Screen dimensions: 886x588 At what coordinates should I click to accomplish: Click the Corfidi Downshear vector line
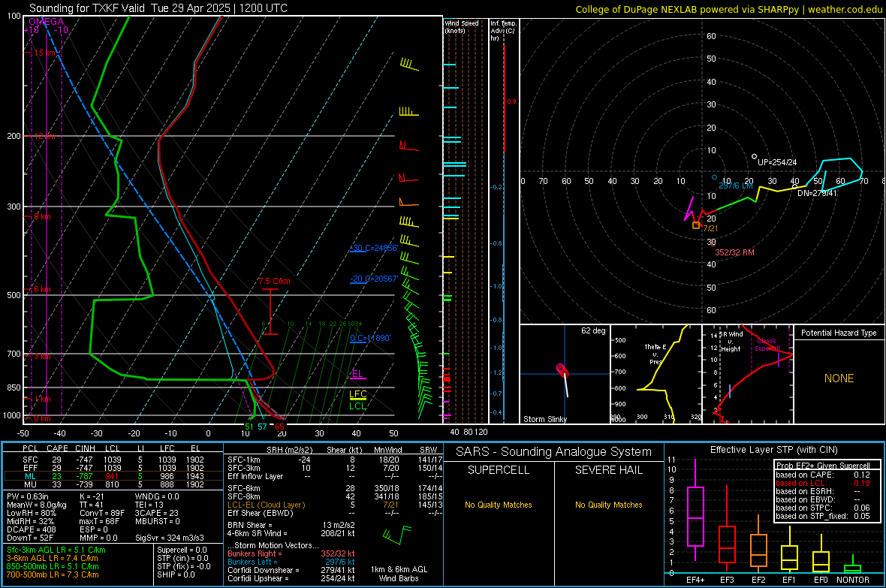[x=291, y=570]
